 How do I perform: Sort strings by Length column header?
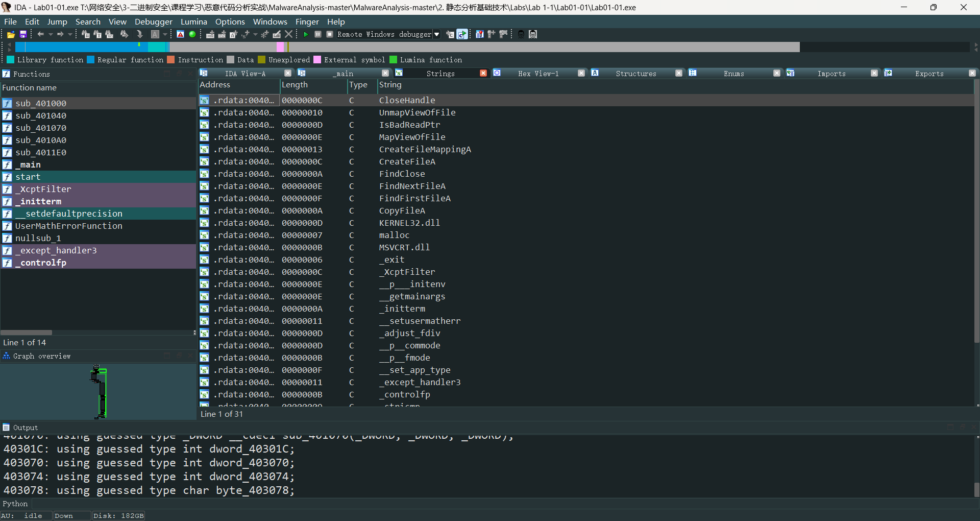click(x=313, y=85)
